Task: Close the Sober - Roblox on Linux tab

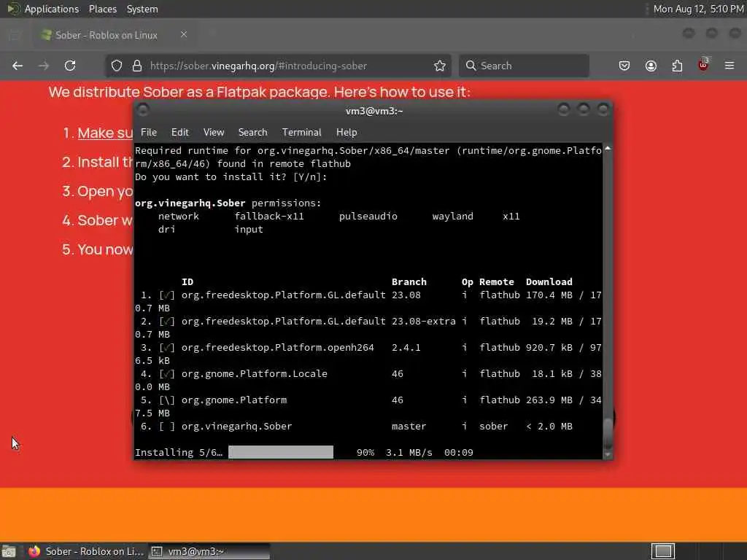Action: 184,35
